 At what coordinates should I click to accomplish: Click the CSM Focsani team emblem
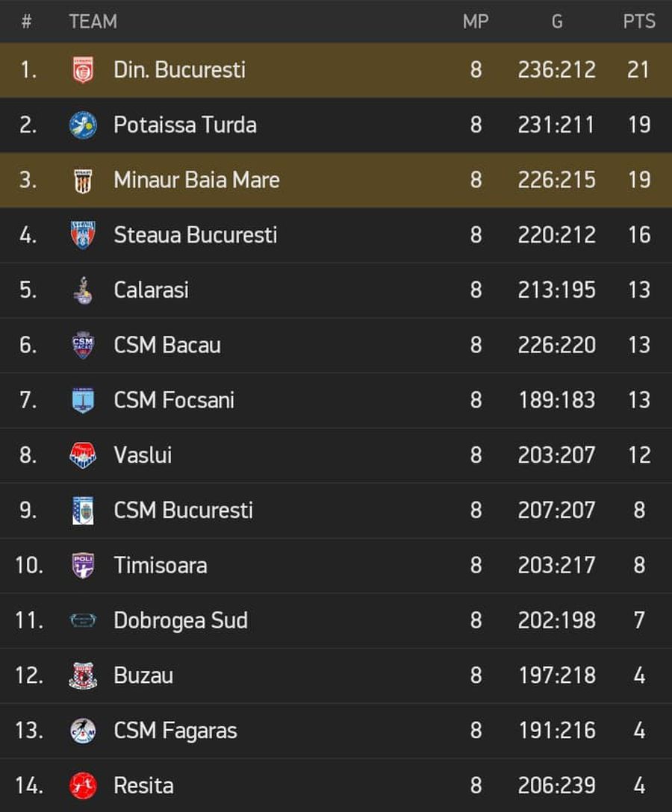[83, 400]
